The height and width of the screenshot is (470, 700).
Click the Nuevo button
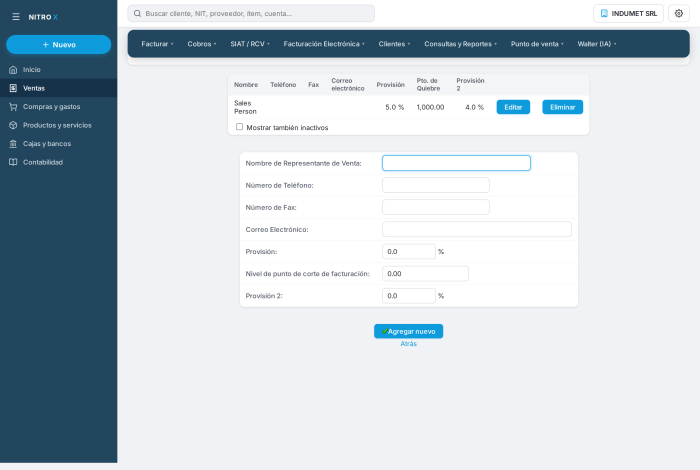pos(58,45)
